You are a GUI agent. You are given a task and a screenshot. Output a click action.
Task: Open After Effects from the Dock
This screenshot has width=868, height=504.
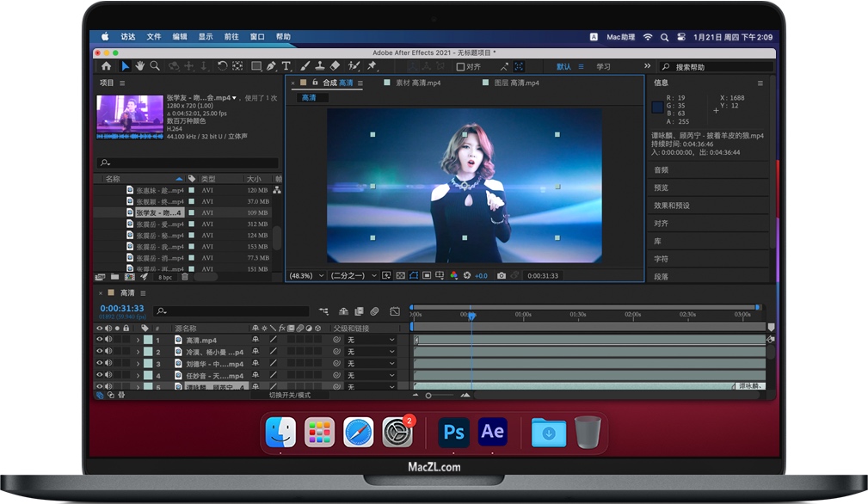[x=493, y=432]
